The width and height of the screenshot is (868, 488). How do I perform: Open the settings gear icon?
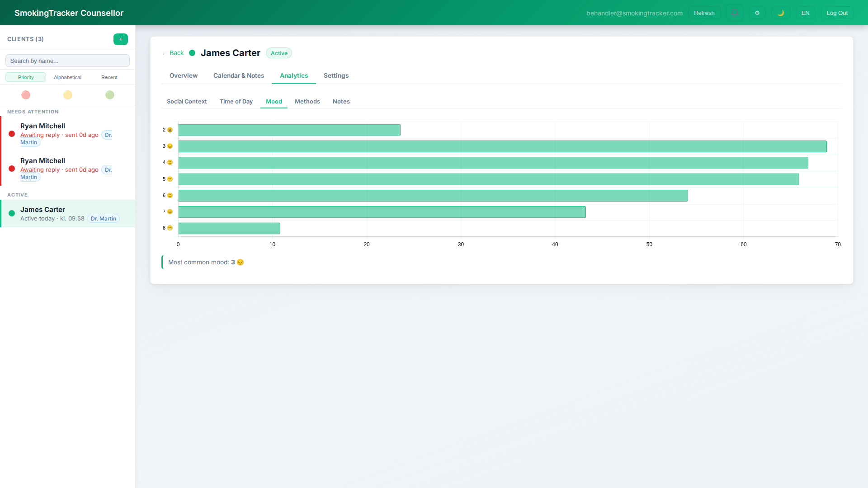tap(757, 13)
